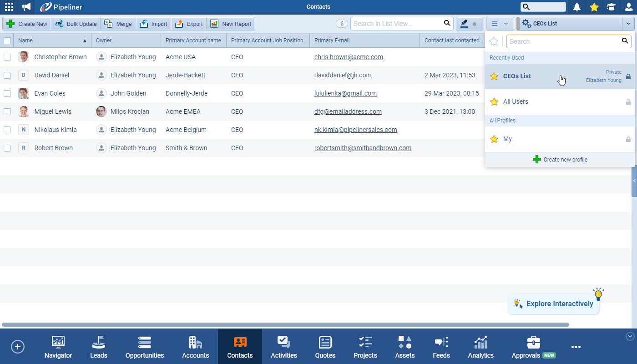Toggle the select-all checkbox in header
637x364 pixels.
pyautogui.click(x=7, y=40)
